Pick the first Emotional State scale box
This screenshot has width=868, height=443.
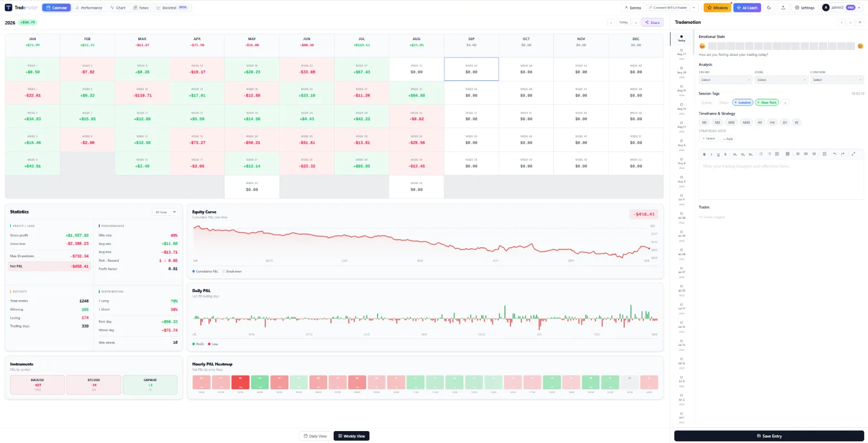[x=712, y=46]
